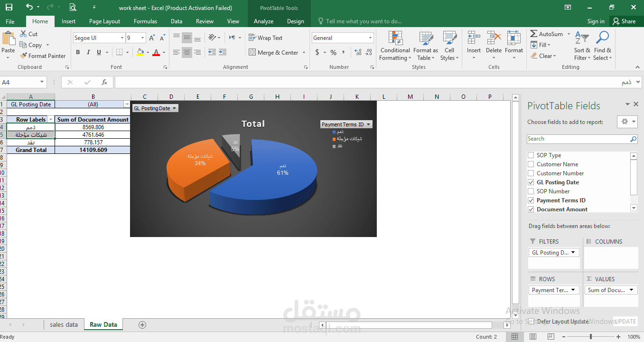Open the Design PivotTable tab
The image size is (644, 342).
point(295,21)
